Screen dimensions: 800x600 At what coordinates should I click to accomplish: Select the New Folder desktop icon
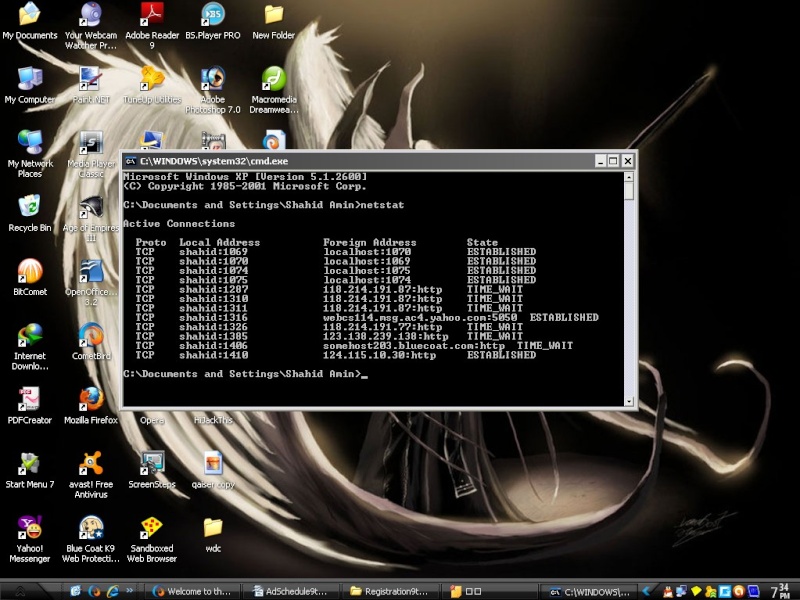[x=273, y=20]
